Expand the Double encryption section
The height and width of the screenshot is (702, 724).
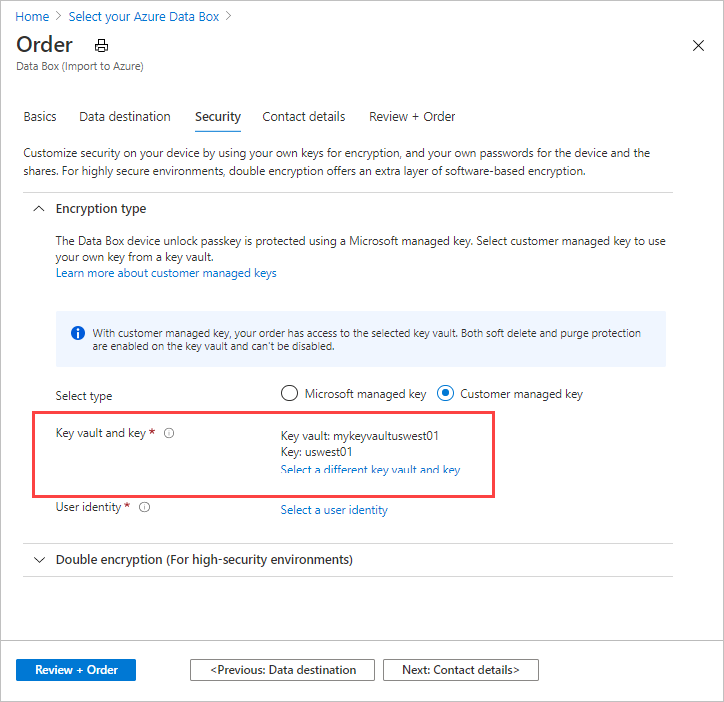(x=39, y=560)
